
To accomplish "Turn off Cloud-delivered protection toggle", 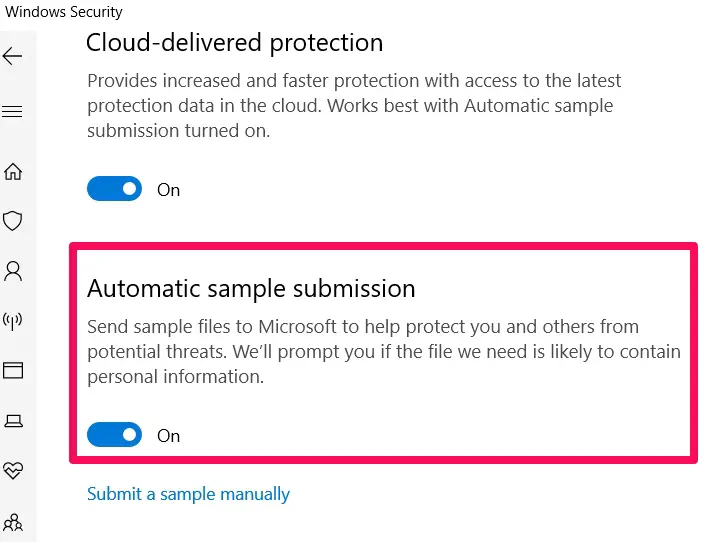I will tap(114, 189).
